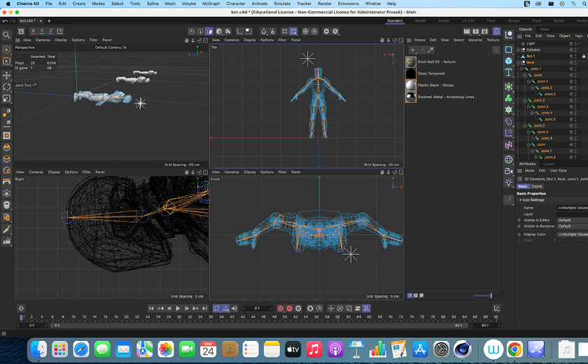Click the current frame field in timeline
588x364 pixels.
257,308
